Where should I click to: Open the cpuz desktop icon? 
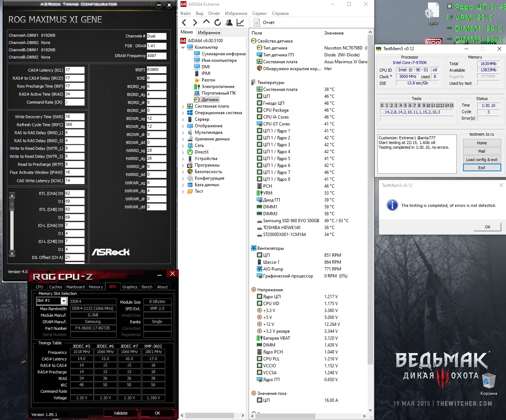coord(433,15)
